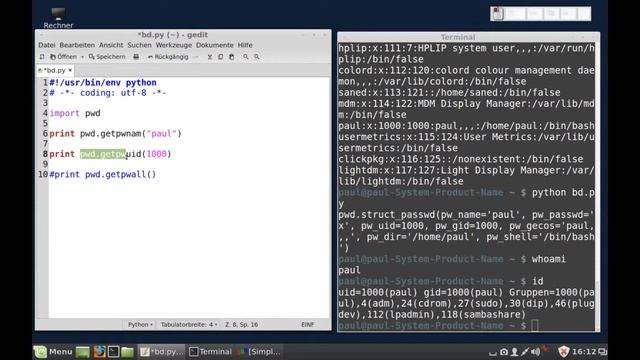Open the Werkzeuge menu
640x360 pixels.
point(173,45)
